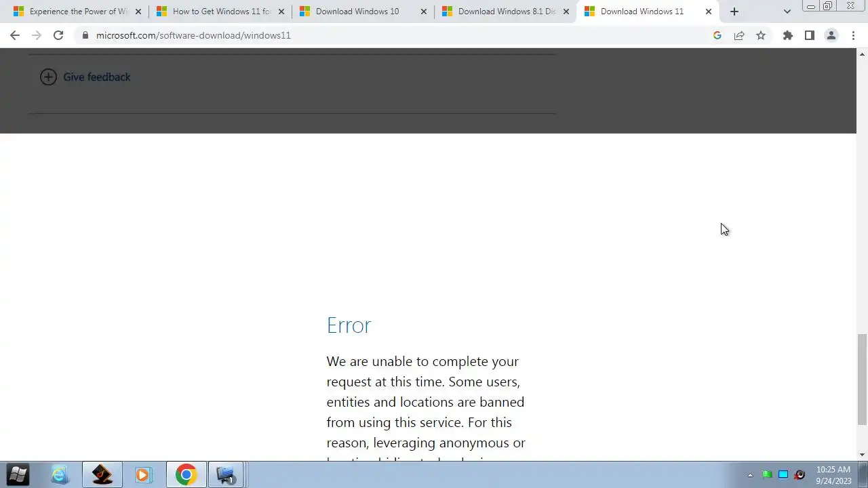This screenshot has height=488, width=868.
Task: Launch Internet Explorer from taskbar
Action: click(x=60, y=474)
